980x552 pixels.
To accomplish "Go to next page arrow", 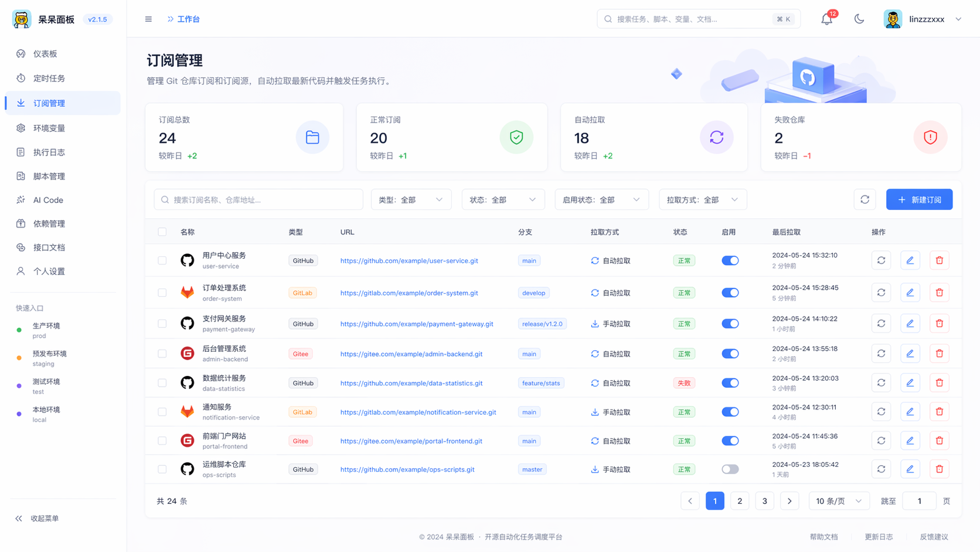I will 790,501.
